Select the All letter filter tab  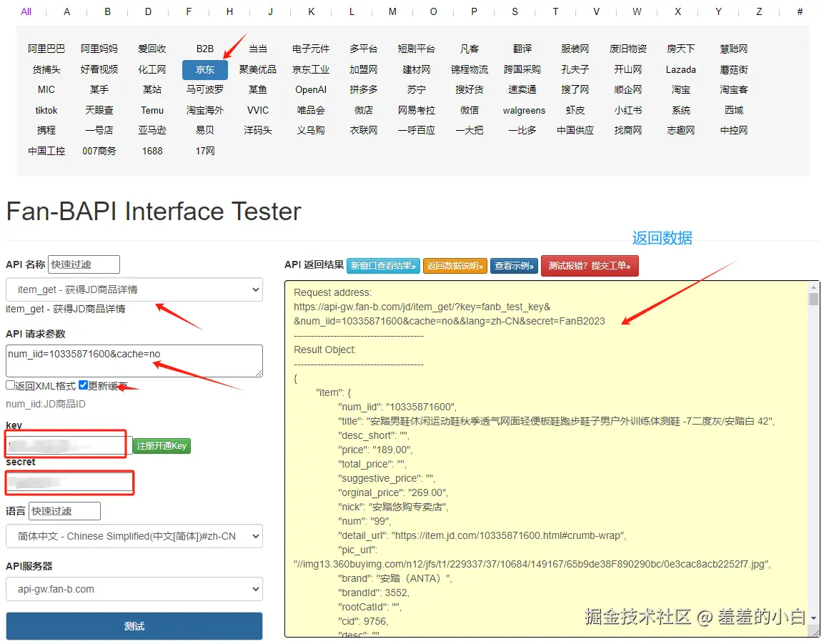26,11
